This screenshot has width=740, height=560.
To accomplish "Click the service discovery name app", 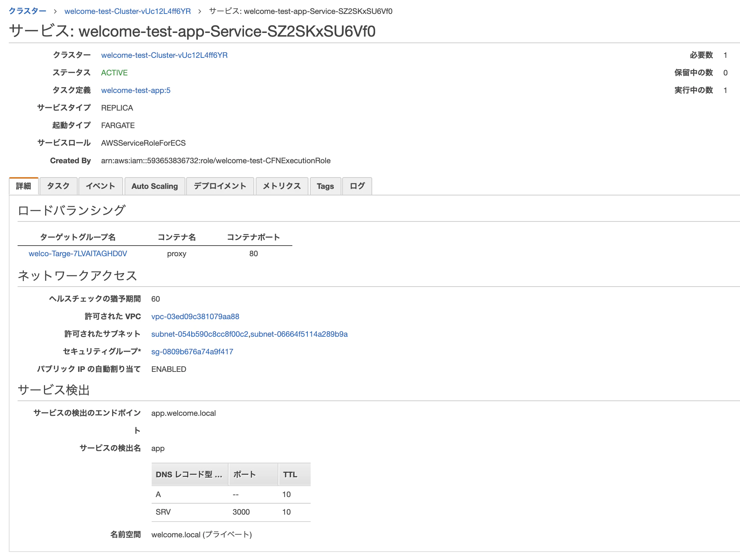I will pos(158,448).
